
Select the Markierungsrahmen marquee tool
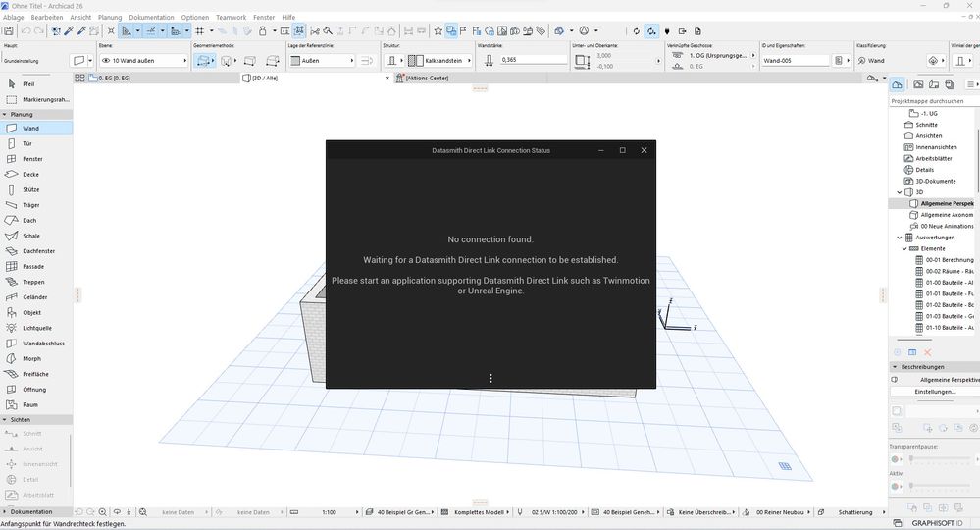point(36,99)
